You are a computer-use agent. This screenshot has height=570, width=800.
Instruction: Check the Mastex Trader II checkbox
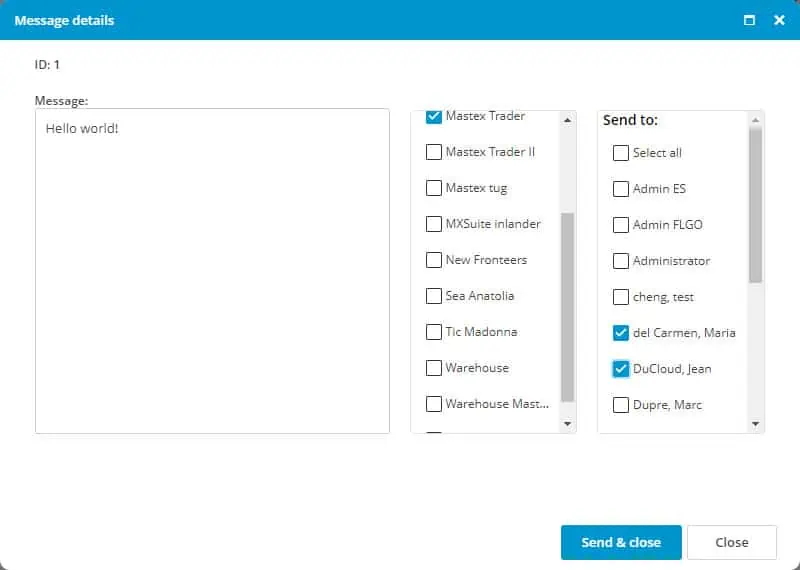(x=434, y=152)
